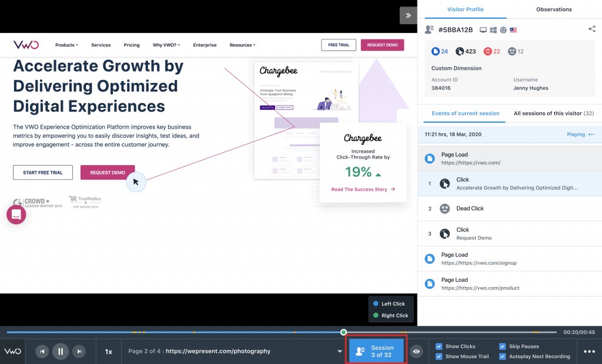Collapse the side panel with double-chevron button

coord(408,15)
